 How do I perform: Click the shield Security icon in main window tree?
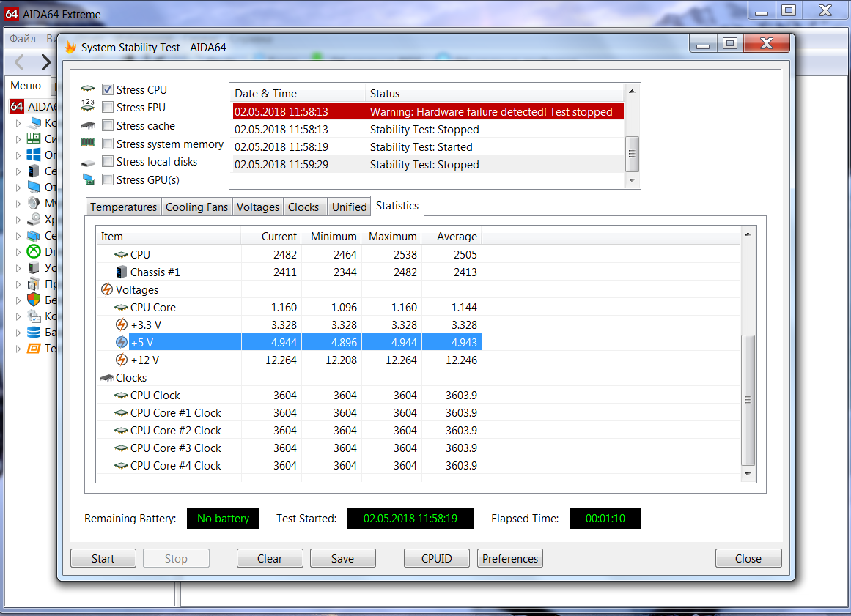click(x=34, y=300)
